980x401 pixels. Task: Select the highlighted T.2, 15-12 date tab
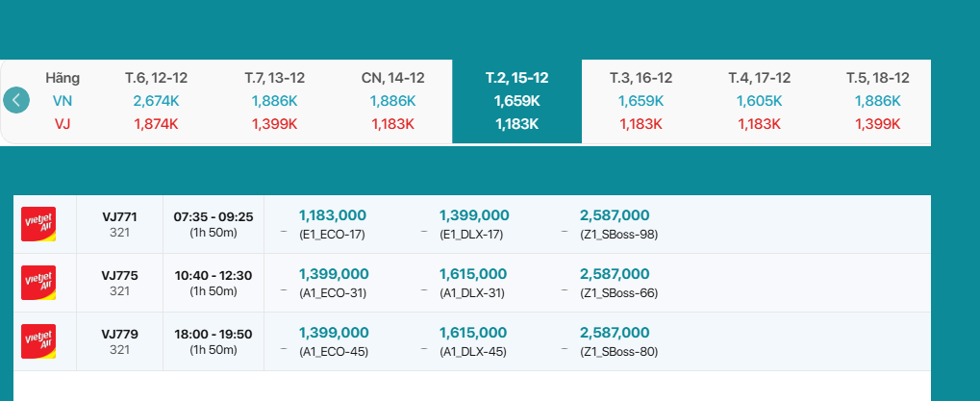point(516,100)
